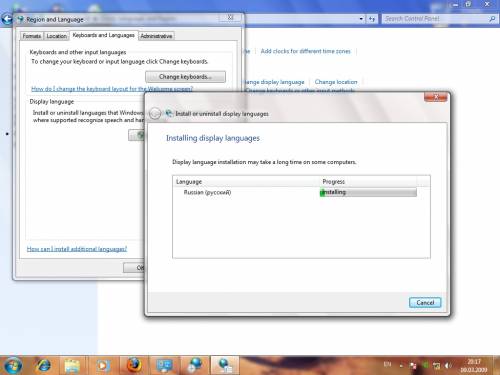Click the refresh button beside address bar
The width and height of the screenshot is (500, 375).
(372, 19)
